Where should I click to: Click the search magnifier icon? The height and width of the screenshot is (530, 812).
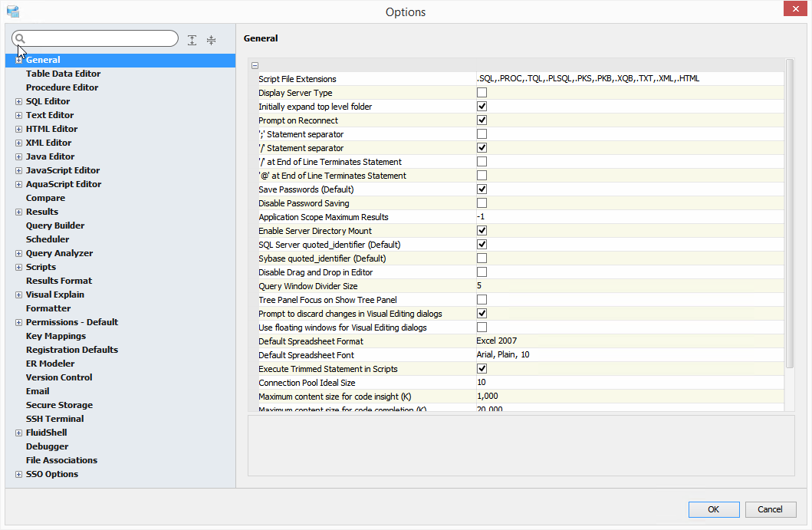(x=21, y=38)
